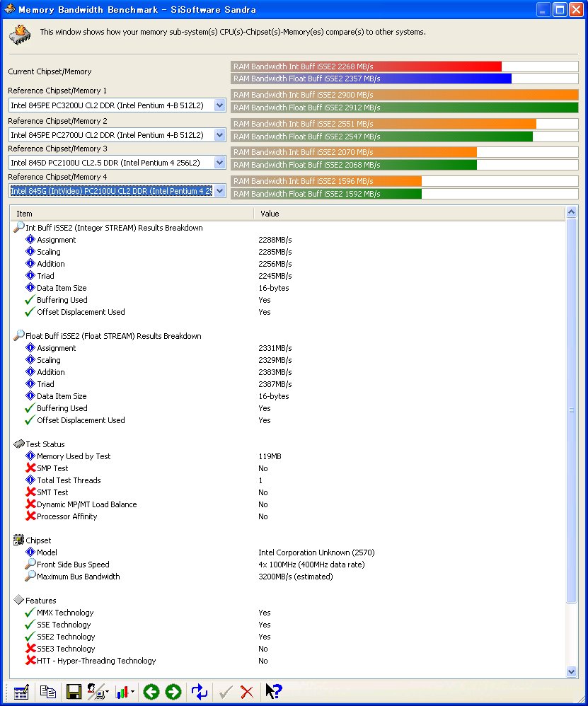Click the bar chart icon in bottom toolbar
This screenshot has height=706, width=588.
tap(122, 692)
